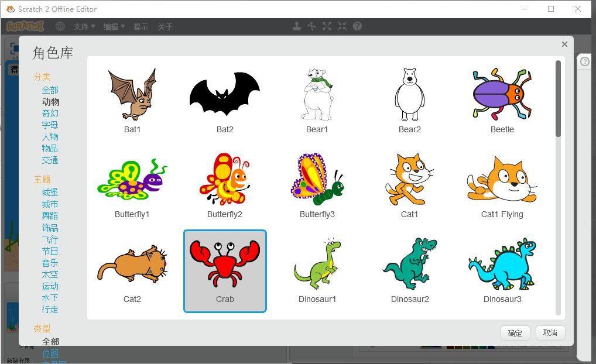
Task: Select the grow sprite tool
Action: pos(327,26)
